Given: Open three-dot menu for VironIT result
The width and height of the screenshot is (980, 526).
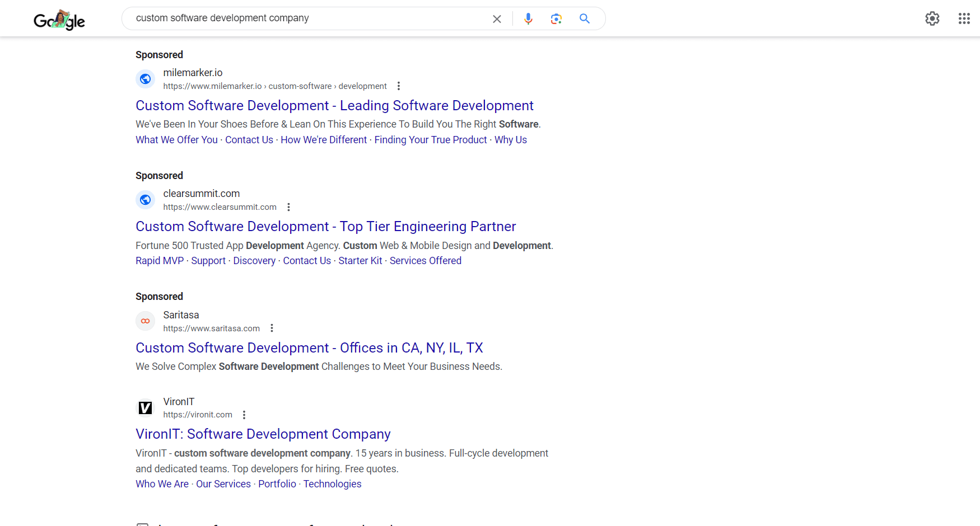Looking at the screenshot, I should point(244,415).
